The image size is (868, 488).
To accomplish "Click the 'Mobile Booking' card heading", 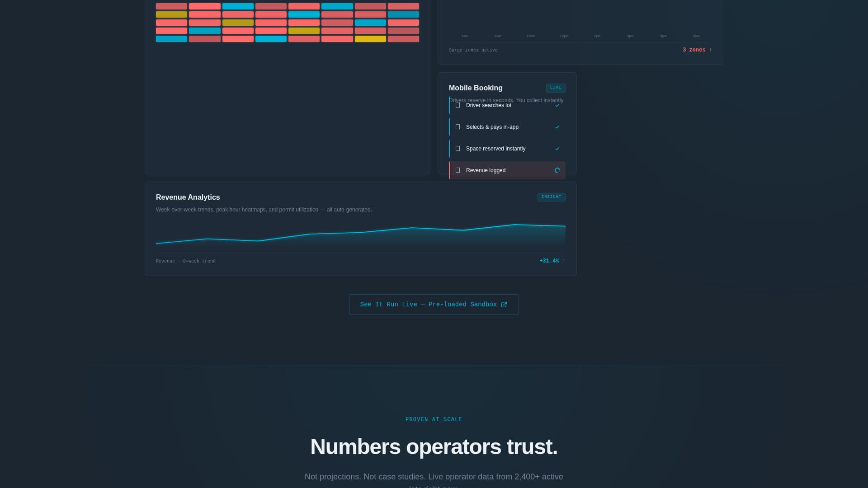I will [476, 88].
